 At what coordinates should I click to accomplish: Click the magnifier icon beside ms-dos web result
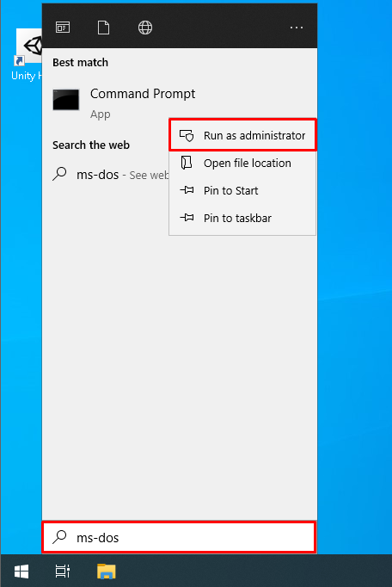point(59,174)
